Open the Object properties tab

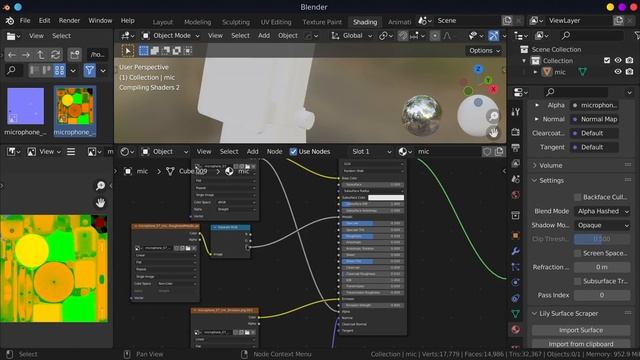click(x=516, y=236)
